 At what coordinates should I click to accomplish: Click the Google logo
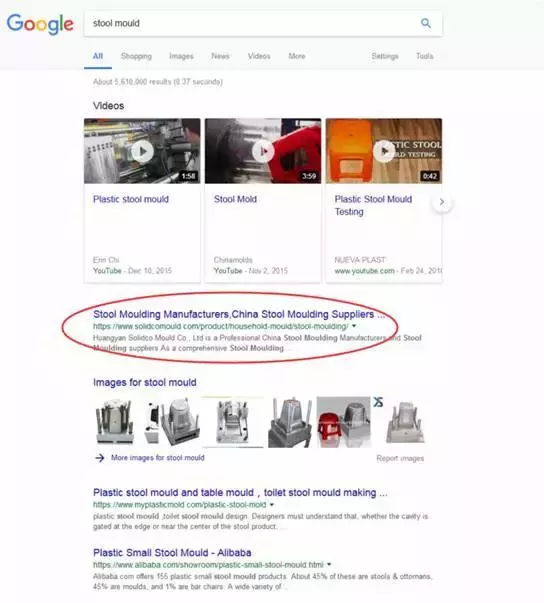click(40, 24)
